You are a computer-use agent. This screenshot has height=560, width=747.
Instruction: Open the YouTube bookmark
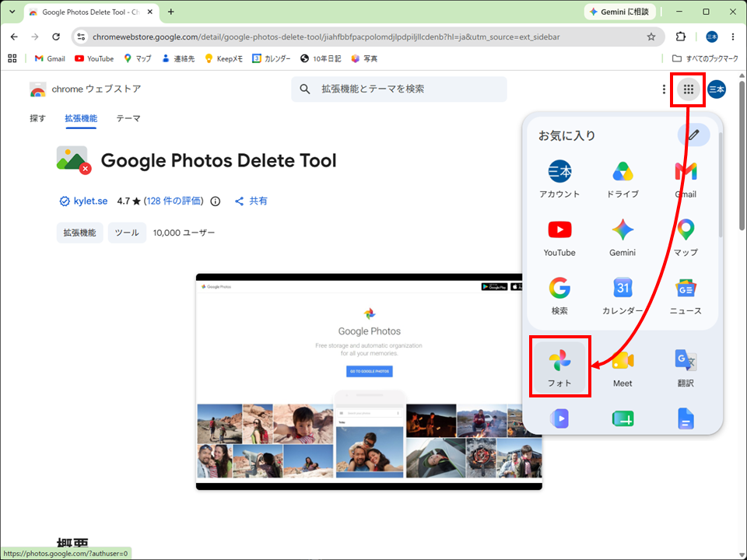tap(94, 58)
